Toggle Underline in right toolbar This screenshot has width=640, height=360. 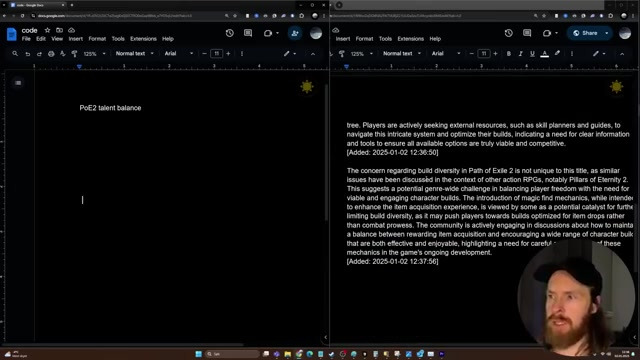pyautogui.click(x=532, y=53)
